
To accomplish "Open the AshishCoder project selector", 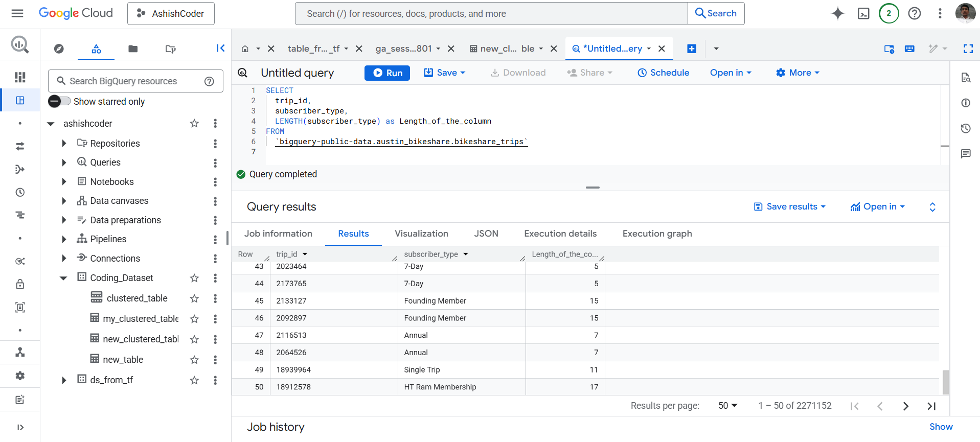I will [171, 13].
